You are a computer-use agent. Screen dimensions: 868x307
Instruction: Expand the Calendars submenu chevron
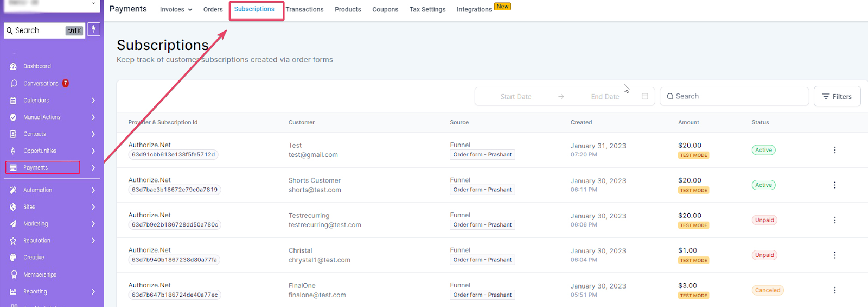[93, 101]
